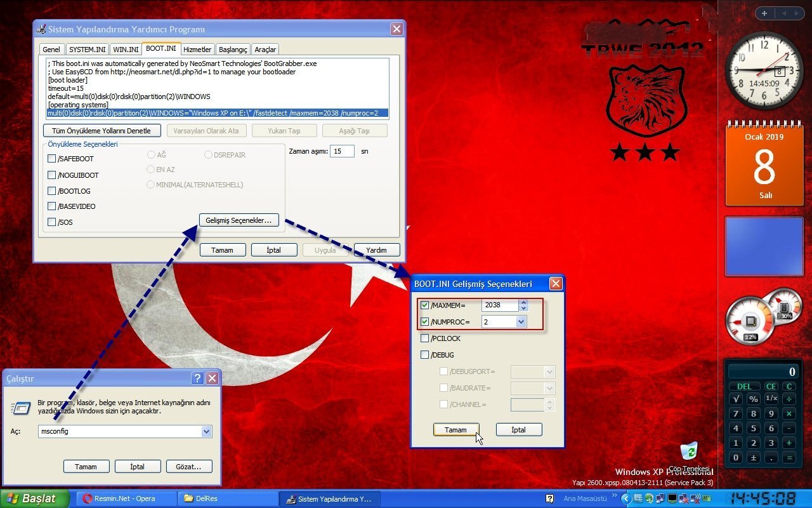Switch to the Başlangıç tab
The width and height of the screenshot is (812, 508).
click(233, 50)
